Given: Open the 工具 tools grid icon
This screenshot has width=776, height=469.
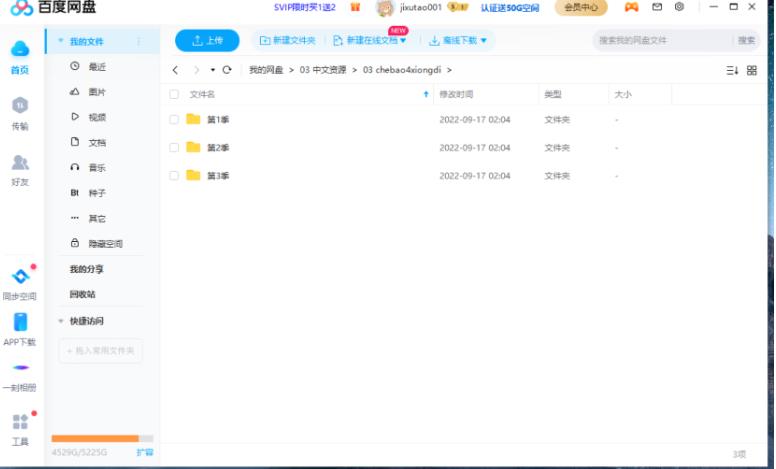Looking at the screenshot, I should click(x=20, y=422).
